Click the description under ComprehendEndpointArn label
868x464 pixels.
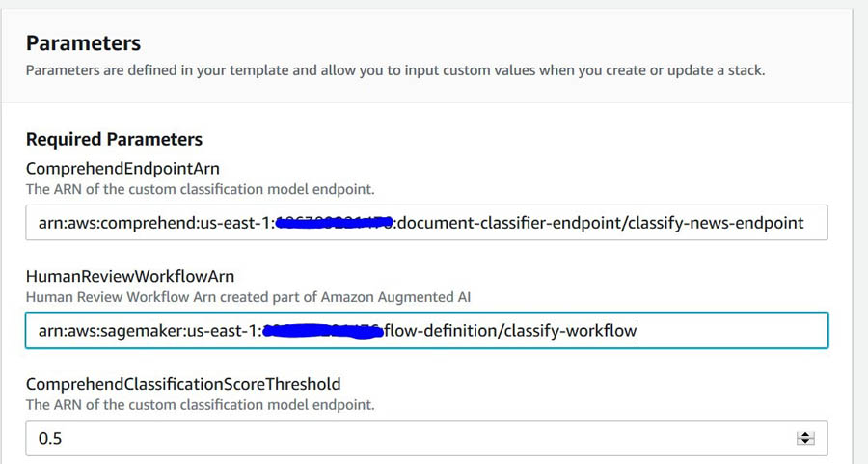201,189
